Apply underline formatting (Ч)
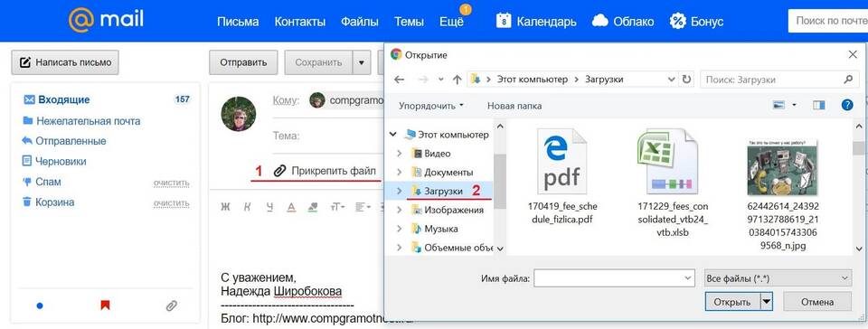The height and width of the screenshot is (329, 868). tap(269, 207)
